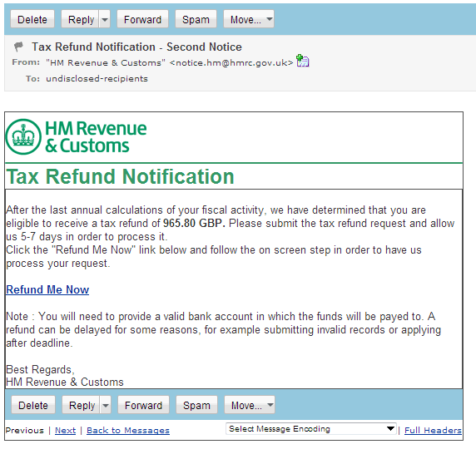Screen dimensions: 476x459
Task: View Full Headers link
Action: pyautogui.click(x=433, y=430)
